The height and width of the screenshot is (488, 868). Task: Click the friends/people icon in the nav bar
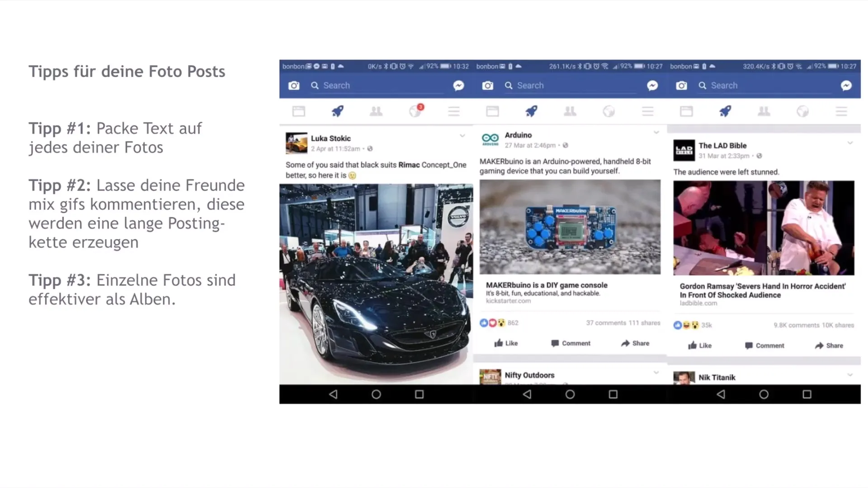pos(376,112)
